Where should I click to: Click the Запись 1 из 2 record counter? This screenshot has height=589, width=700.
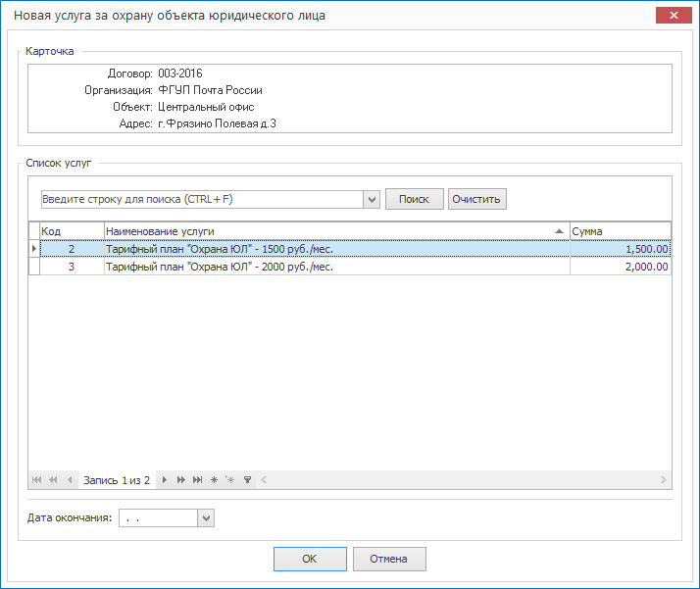117,480
